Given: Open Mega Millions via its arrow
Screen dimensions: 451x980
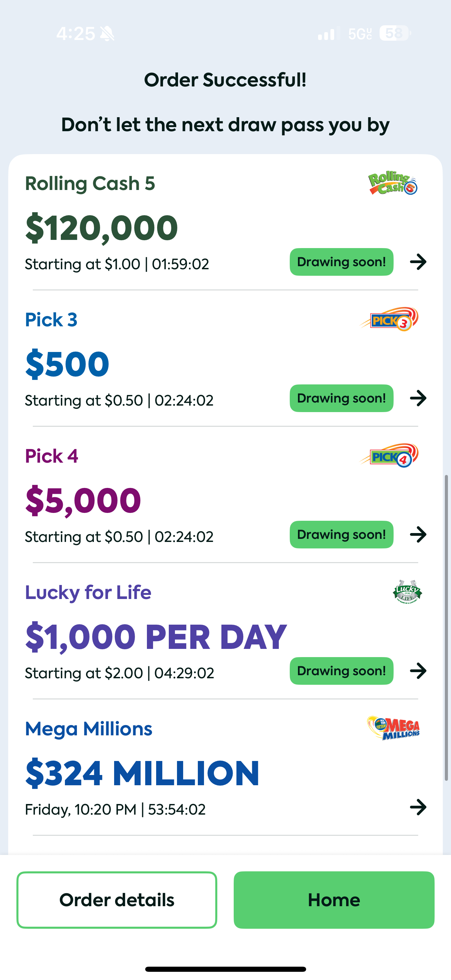Looking at the screenshot, I should coord(418,807).
